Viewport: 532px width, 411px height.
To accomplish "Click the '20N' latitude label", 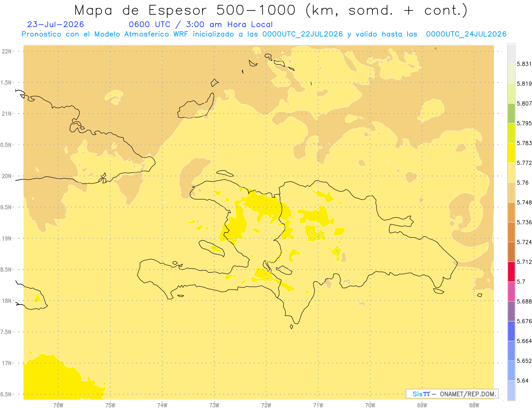I will (8, 176).
